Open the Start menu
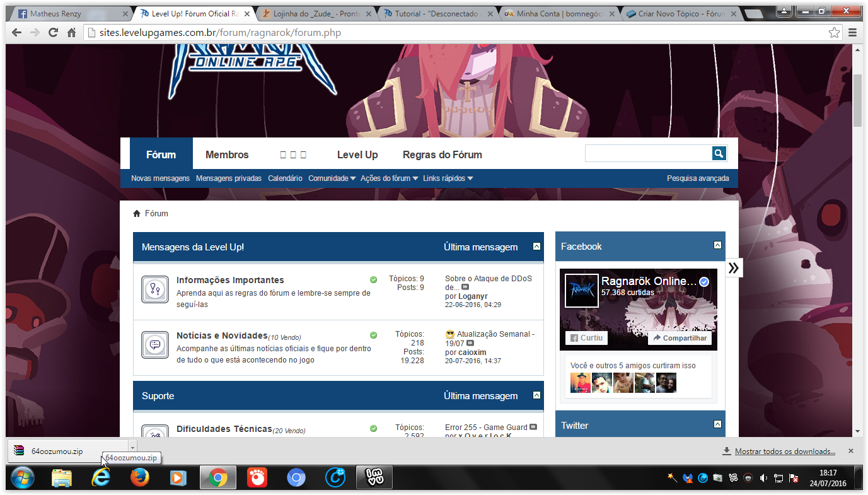This screenshot has height=495, width=868. [x=23, y=479]
